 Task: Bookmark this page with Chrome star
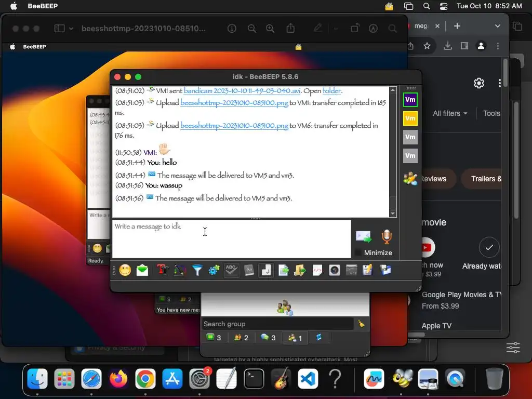pyautogui.click(x=427, y=46)
